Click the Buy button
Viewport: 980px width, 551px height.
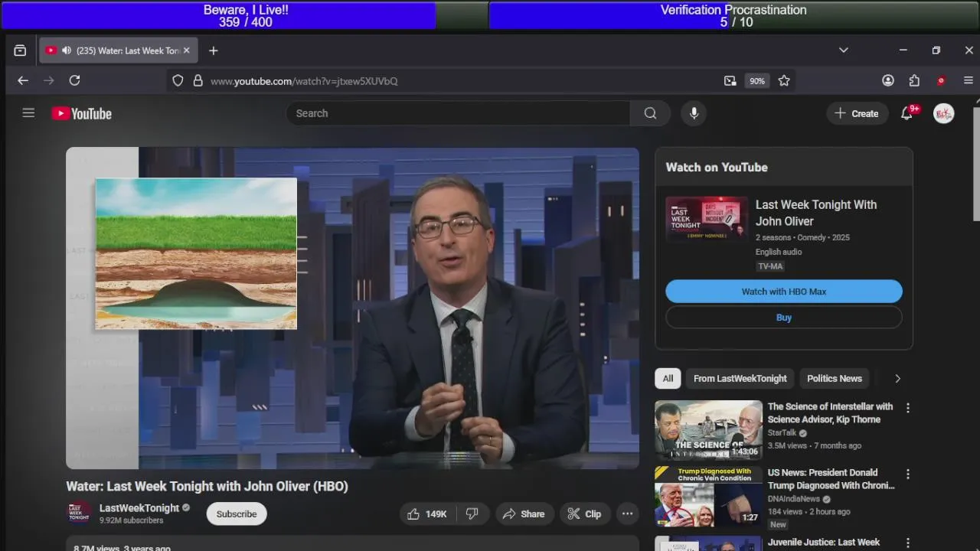(x=784, y=318)
